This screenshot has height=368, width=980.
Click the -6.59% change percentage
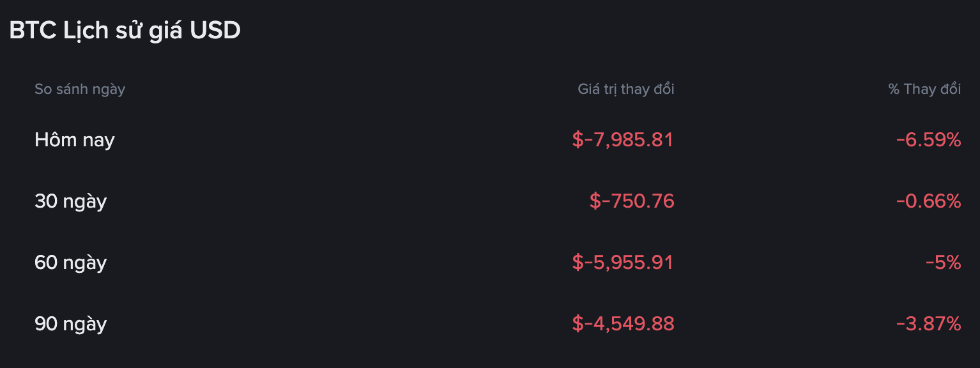tap(928, 140)
